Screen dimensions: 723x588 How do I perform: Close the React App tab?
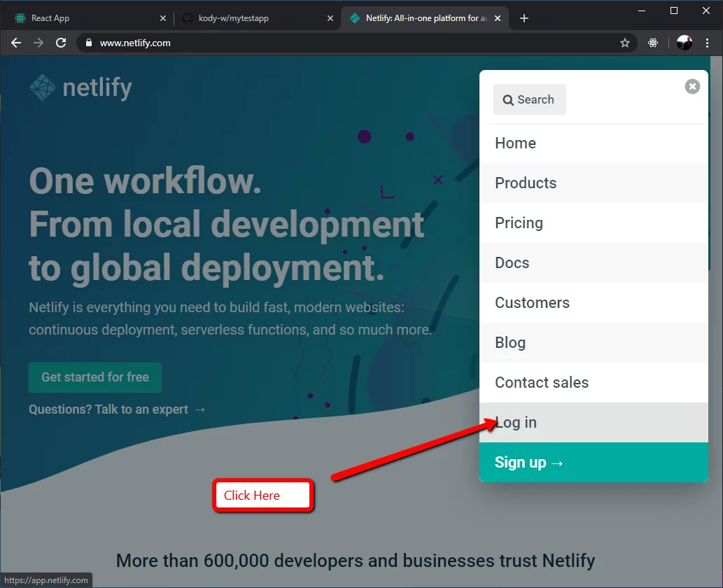pyautogui.click(x=163, y=18)
